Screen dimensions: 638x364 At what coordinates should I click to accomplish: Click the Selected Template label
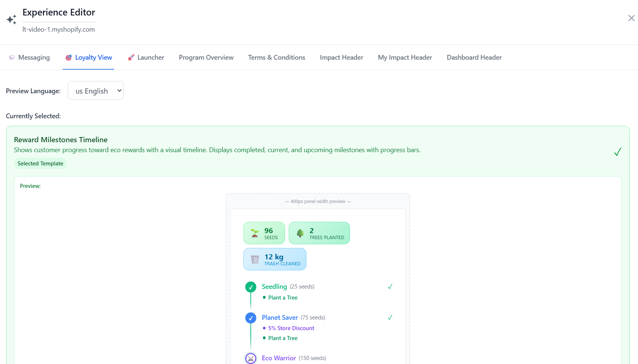pos(40,163)
